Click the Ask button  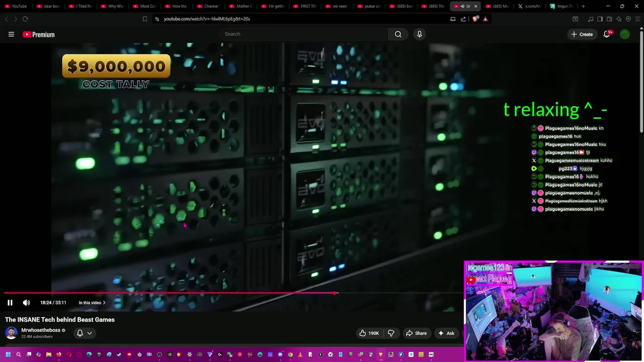coord(446,333)
